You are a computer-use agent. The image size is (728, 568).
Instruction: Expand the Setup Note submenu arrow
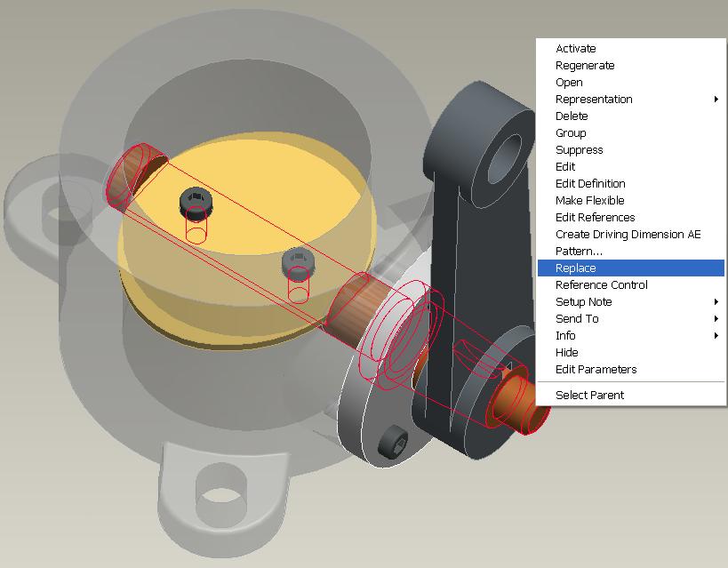[716, 302]
